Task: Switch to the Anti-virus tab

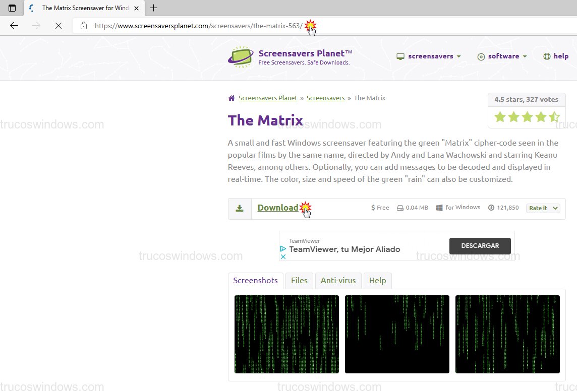Action: click(x=338, y=281)
